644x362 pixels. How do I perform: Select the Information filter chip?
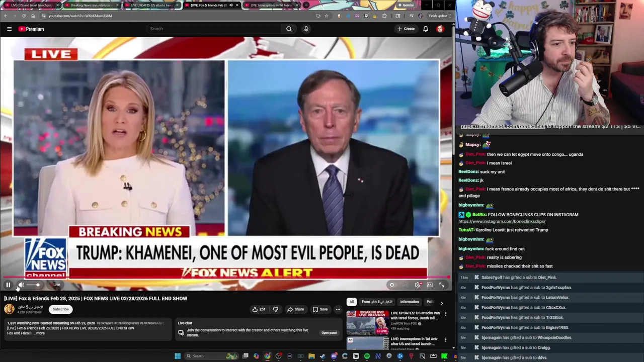(410, 302)
